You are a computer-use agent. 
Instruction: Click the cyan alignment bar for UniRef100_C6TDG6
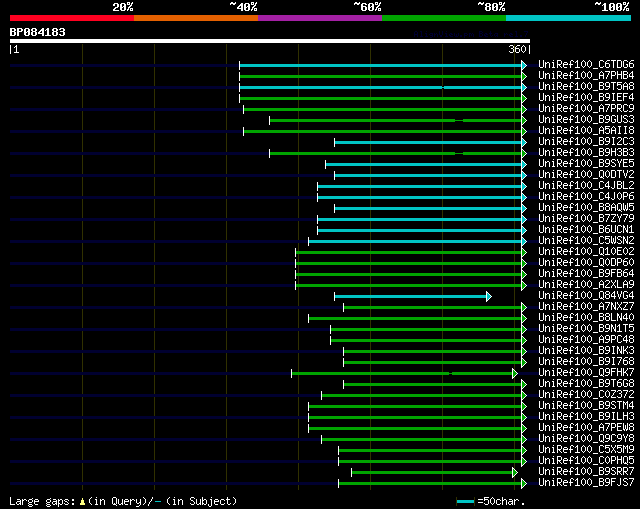coord(380,65)
